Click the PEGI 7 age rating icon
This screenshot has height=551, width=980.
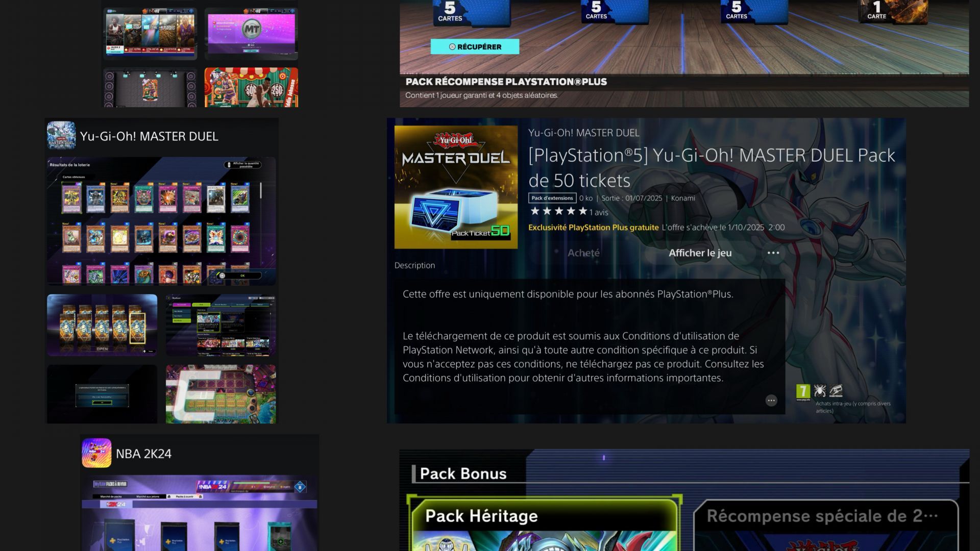[803, 391]
